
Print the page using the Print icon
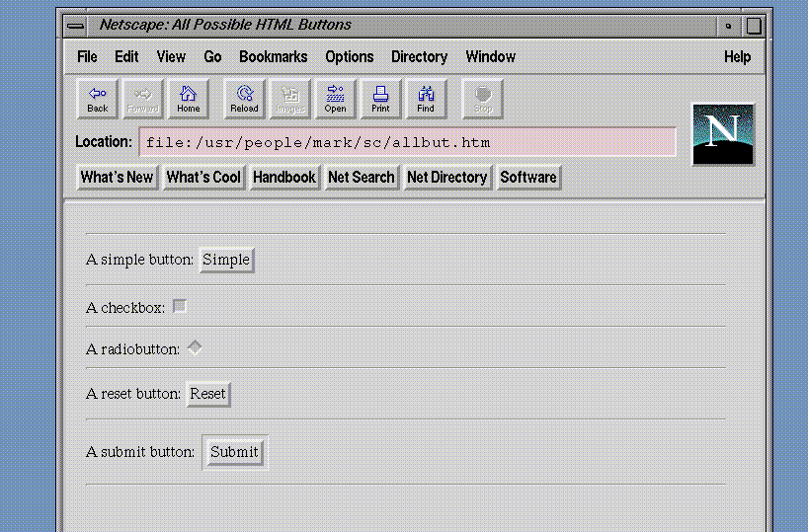pos(380,99)
